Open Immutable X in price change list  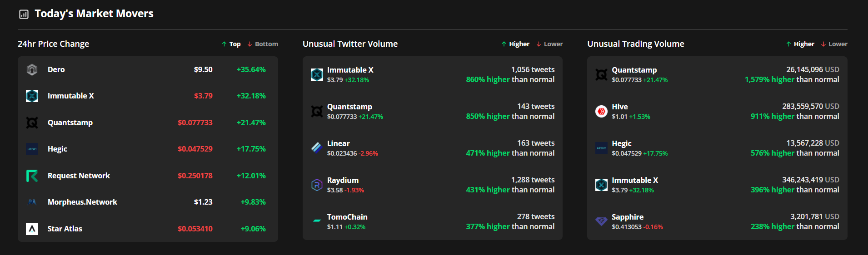(x=71, y=96)
